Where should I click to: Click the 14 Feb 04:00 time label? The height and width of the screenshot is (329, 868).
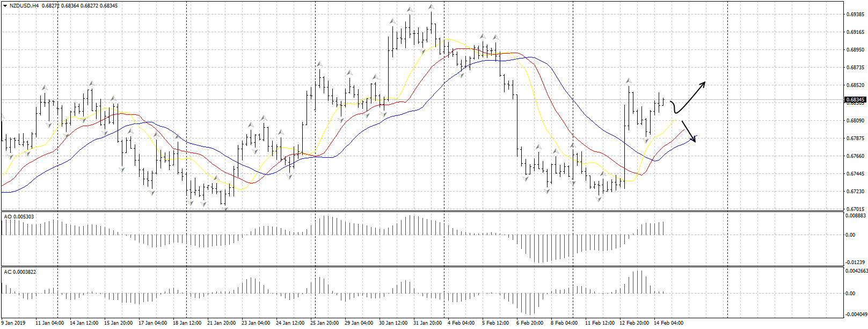668,323
